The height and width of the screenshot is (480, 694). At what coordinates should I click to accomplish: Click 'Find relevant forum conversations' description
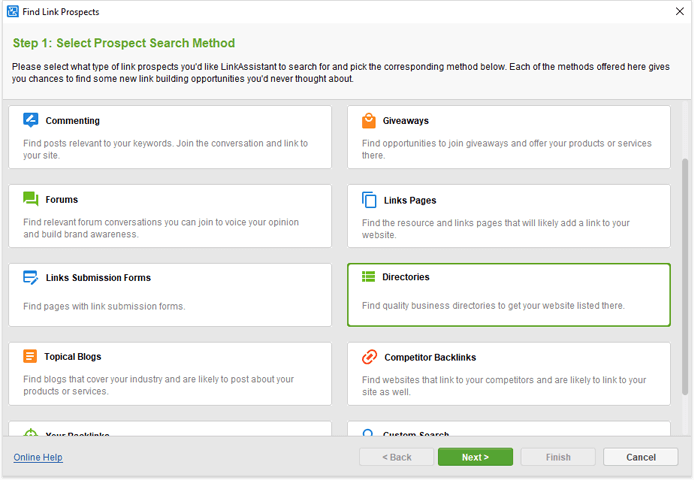161,228
